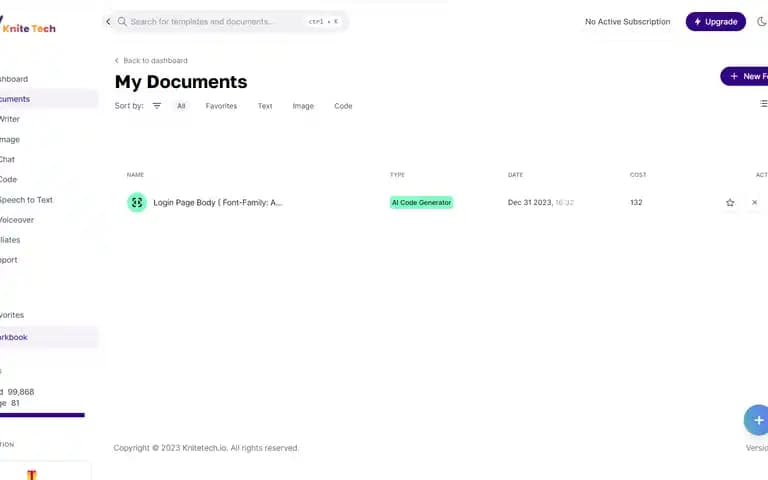The image size is (768, 480).
Task: Select the Image filter tab
Action: pyautogui.click(x=303, y=106)
